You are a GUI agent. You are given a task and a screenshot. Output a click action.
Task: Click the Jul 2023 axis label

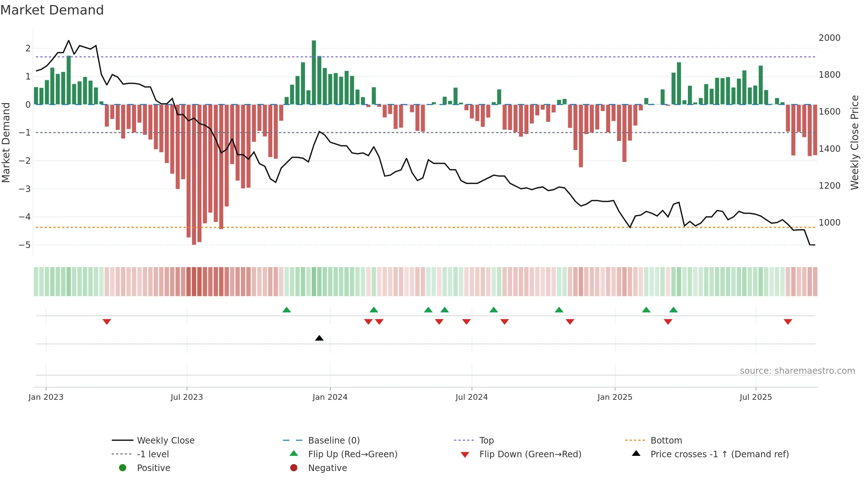click(x=187, y=397)
